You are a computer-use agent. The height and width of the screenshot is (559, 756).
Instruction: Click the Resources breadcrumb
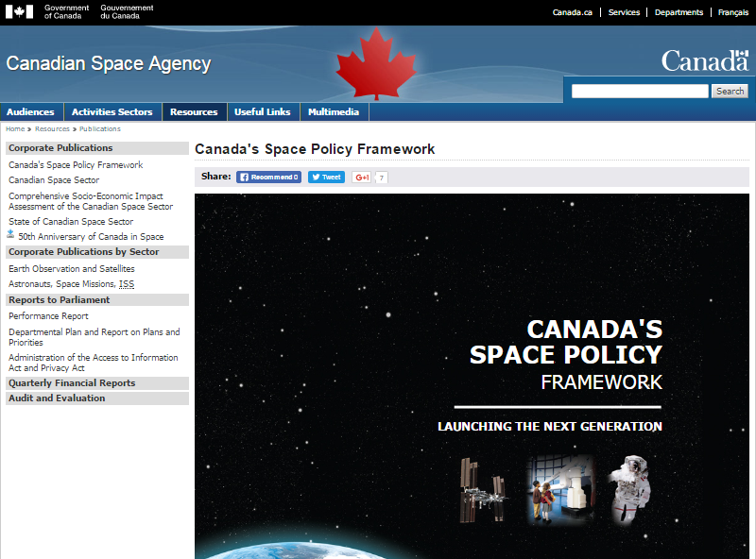(x=52, y=129)
